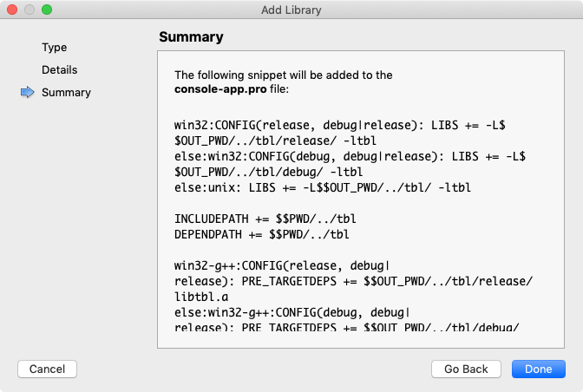The width and height of the screenshot is (583, 392).
Task: Click the green zoom window button
Action: pos(47,10)
